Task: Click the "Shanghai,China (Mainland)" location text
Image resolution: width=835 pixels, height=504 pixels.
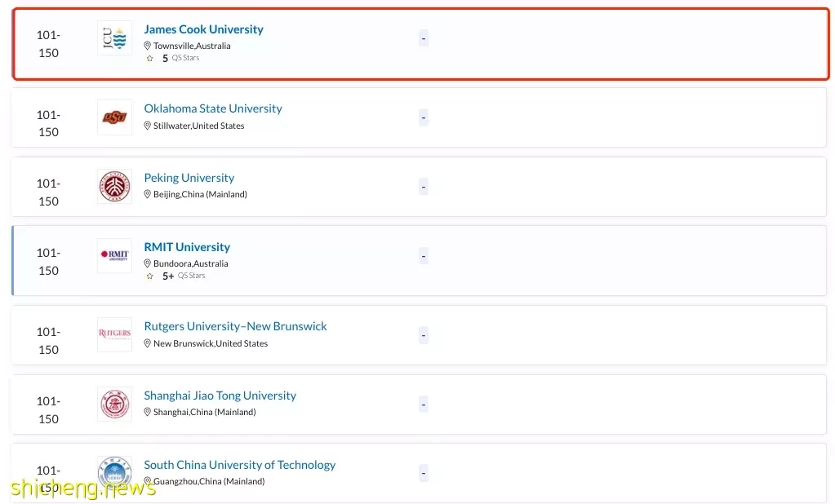Action: [205, 412]
